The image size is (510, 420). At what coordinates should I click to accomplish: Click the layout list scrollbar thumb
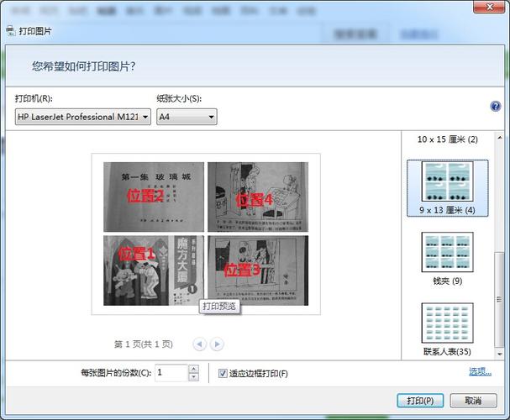(499, 299)
